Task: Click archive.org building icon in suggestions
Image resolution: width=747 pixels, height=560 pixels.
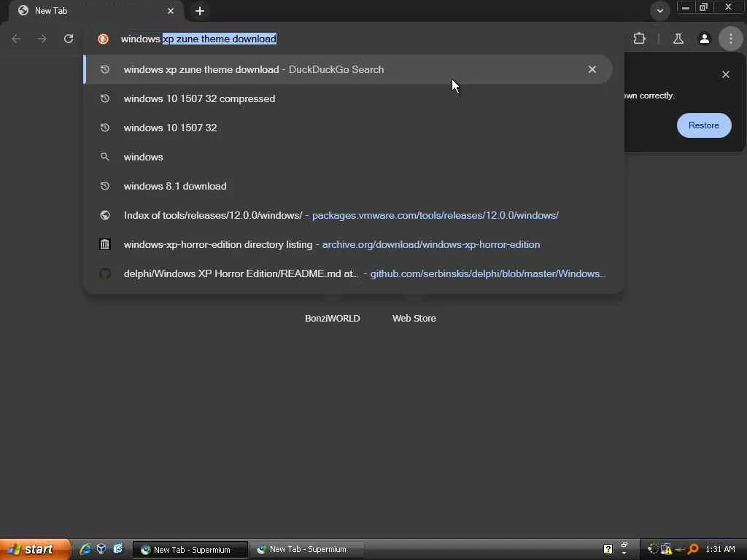Action: pos(105,244)
